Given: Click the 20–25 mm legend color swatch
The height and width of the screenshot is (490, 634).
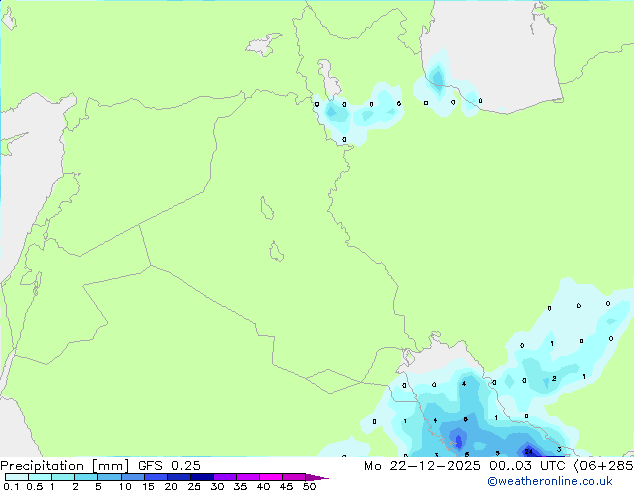Looking at the screenshot, I should point(179,477).
